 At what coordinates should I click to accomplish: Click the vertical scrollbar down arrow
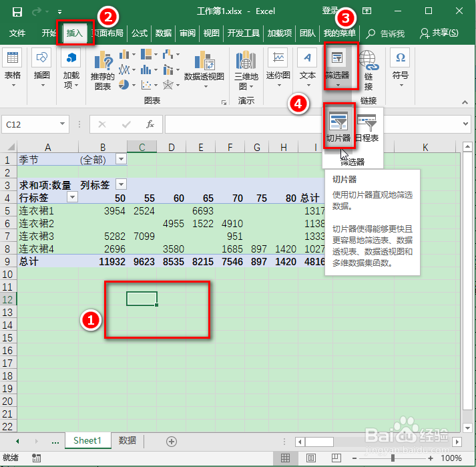[x=467, y=428]
